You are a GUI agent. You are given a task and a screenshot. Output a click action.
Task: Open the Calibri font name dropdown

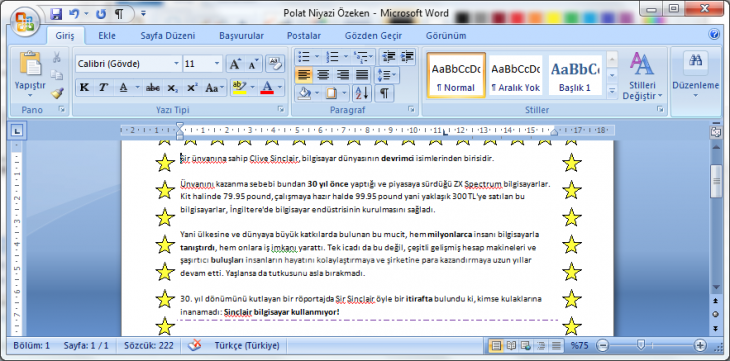176,64
